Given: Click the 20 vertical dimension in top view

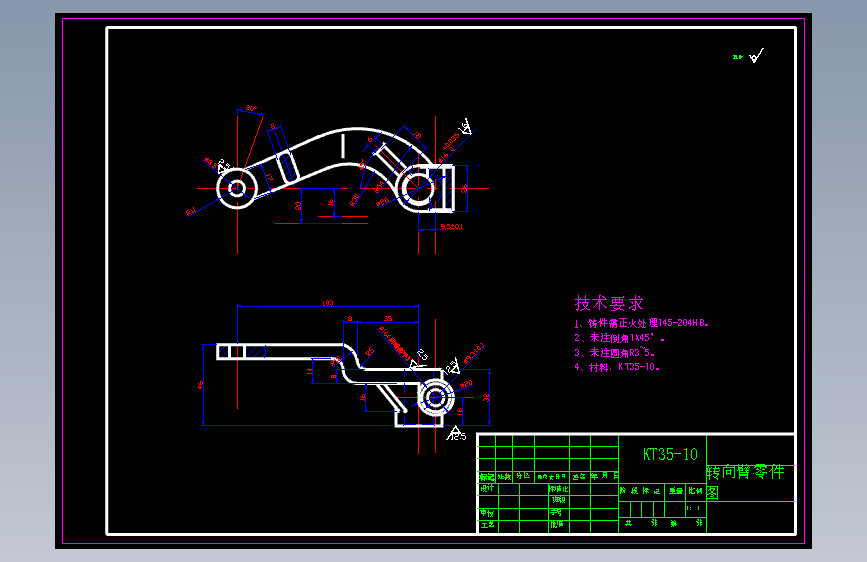Looking at the screenshot, I should pos(298,206).
